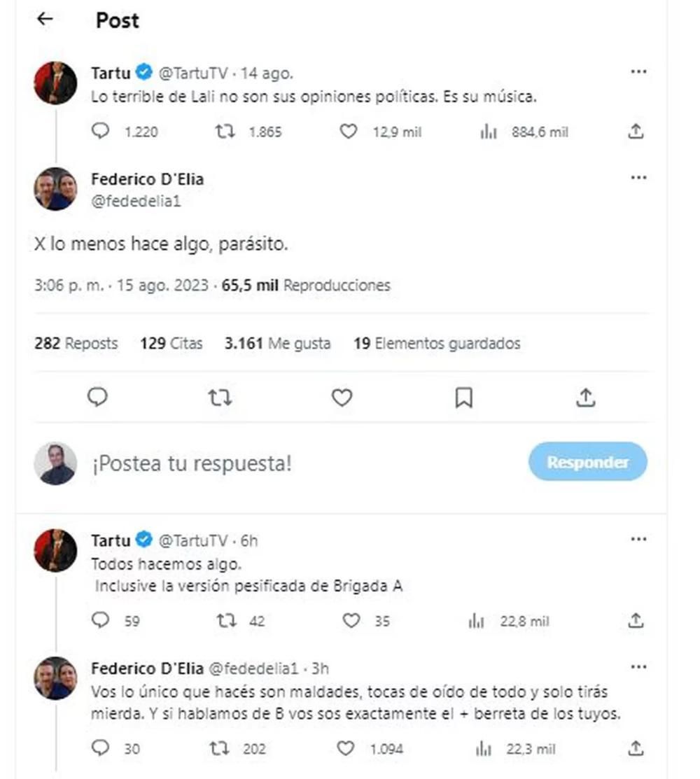The width and height of the screenshot is (700, 779).
Task: Click the Responder button
Action: [587, 462]
